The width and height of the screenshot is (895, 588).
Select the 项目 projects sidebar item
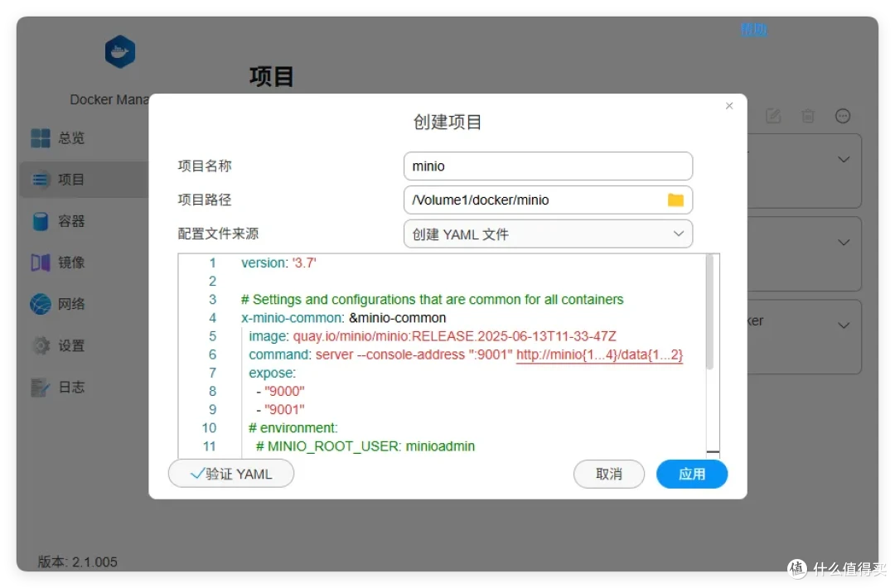tap(84, 180)
